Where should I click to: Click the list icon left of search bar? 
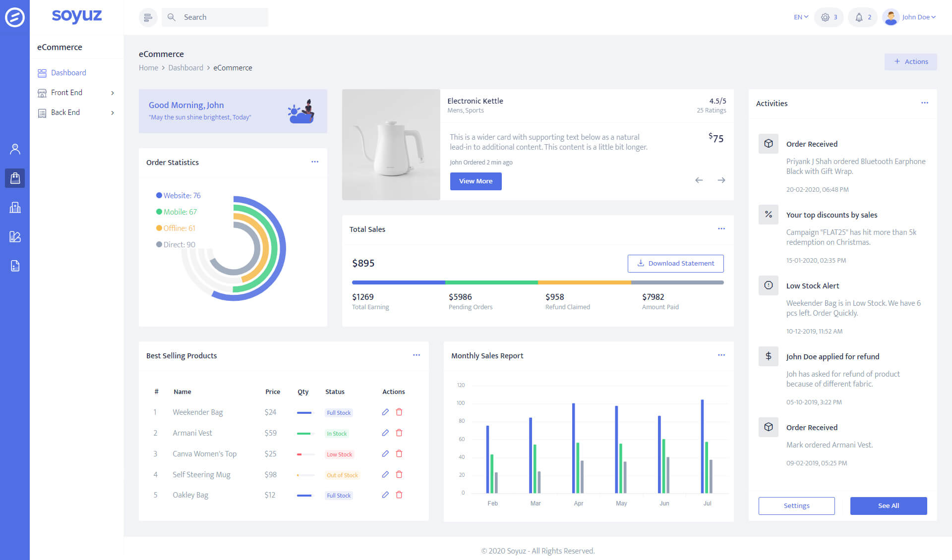[x=147, y=17]
